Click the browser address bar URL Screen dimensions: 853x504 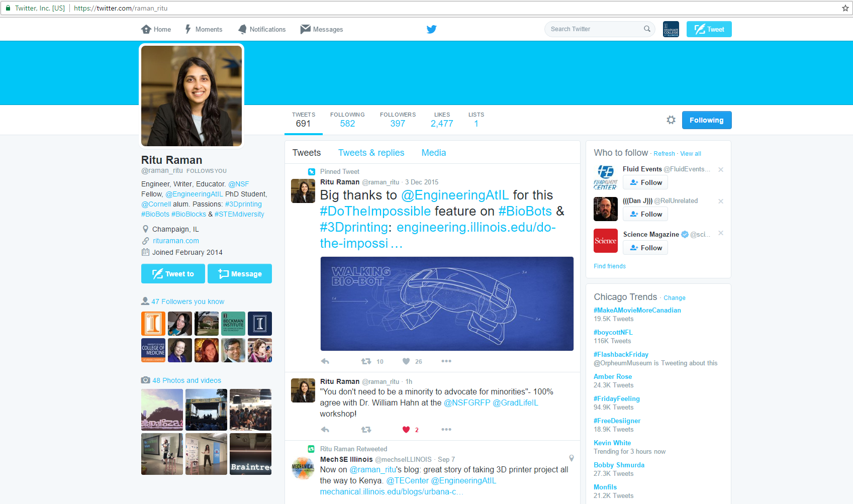click(121, 8)
